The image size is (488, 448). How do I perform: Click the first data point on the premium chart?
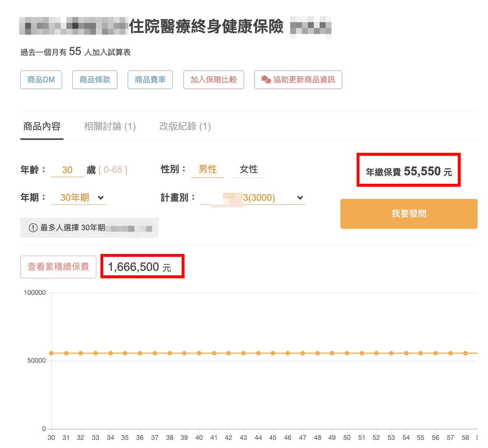tap(51, 353)
